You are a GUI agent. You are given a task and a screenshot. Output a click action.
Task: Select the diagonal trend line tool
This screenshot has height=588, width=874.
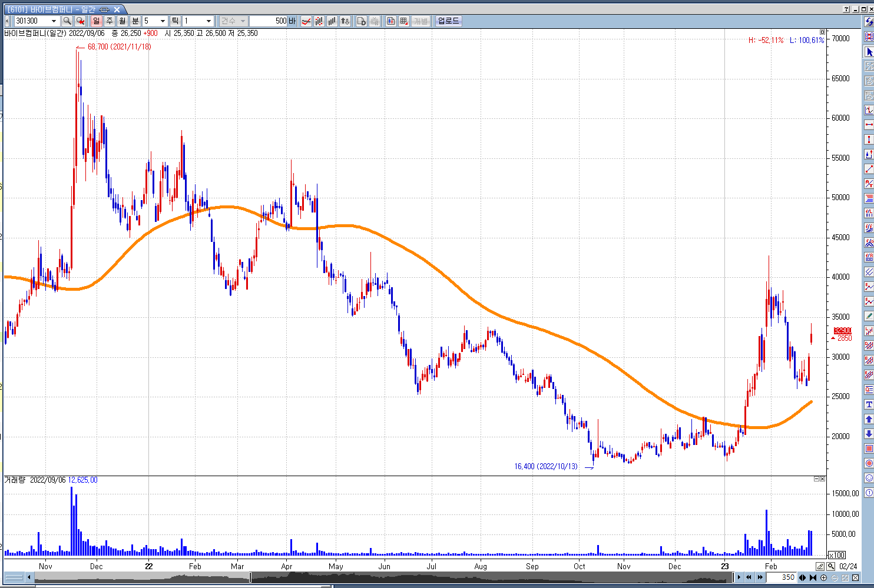[869, 169]
